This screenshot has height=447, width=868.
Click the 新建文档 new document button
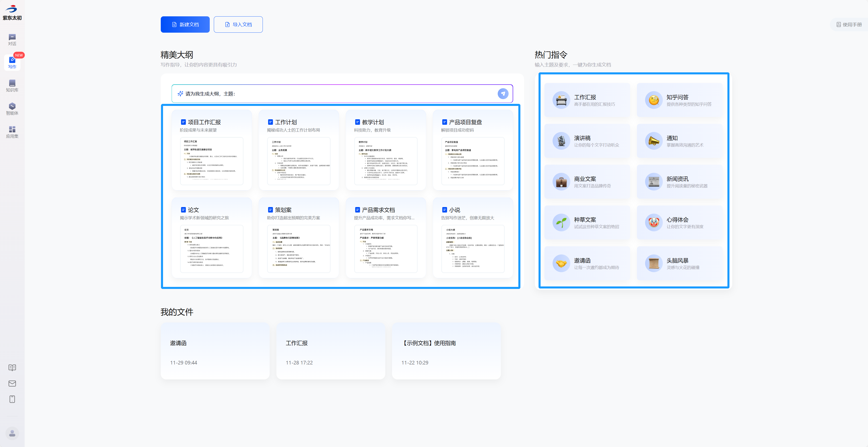coord(185,25)
